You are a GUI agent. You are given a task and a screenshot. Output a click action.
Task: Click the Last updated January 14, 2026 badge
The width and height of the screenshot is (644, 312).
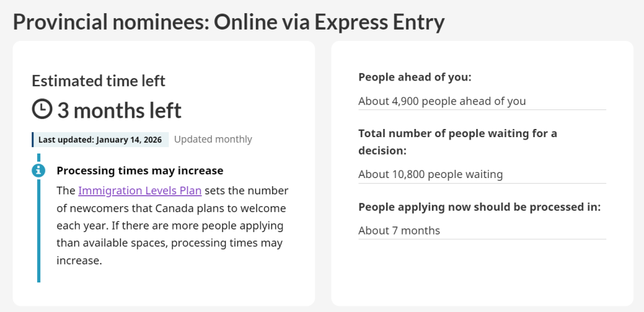coord(100,139)
